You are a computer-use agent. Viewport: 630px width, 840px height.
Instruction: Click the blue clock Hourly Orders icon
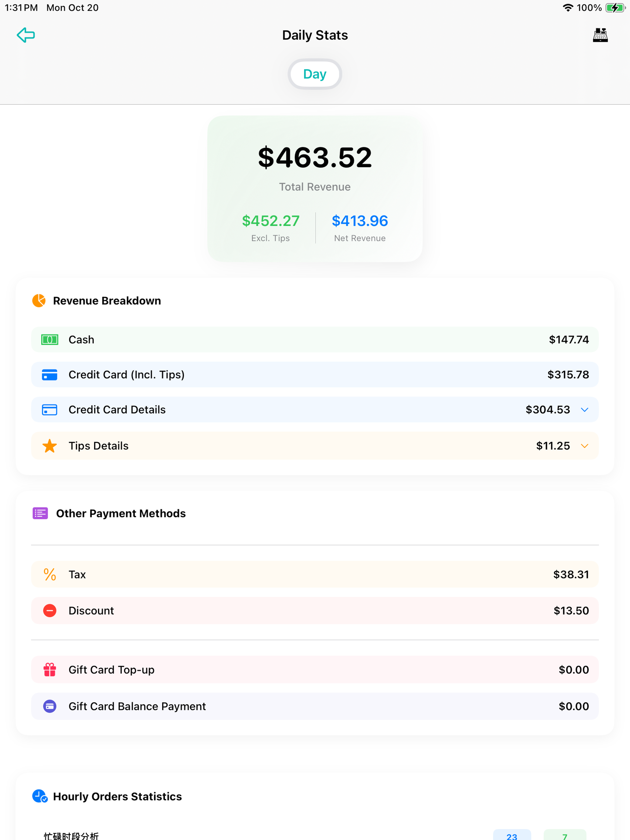tap(40, 796)
